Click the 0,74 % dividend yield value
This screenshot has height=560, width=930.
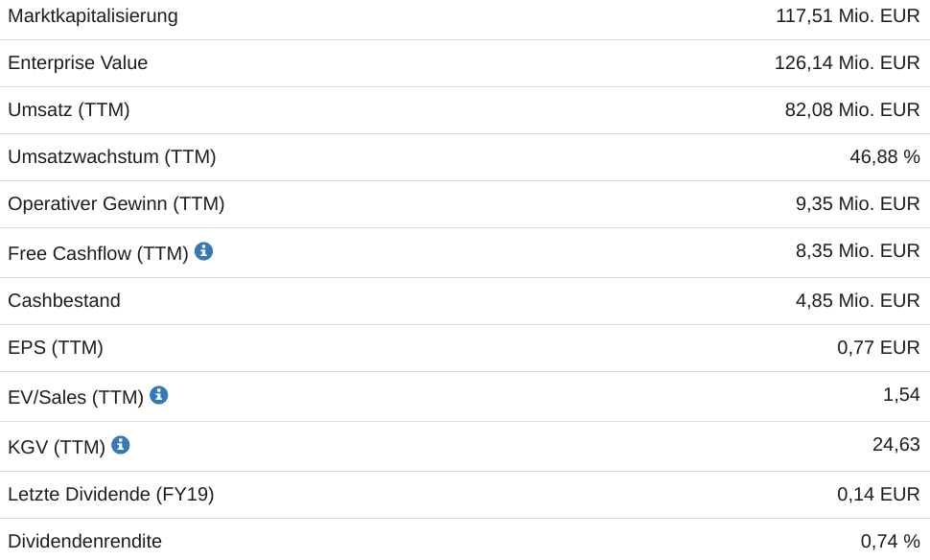click(x=890, y=542)
